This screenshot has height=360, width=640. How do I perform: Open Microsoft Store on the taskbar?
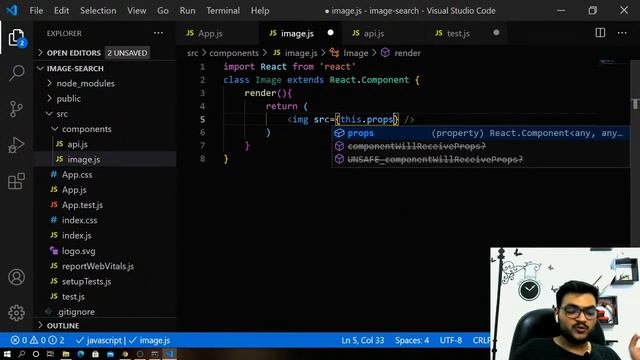click(95, 354)
